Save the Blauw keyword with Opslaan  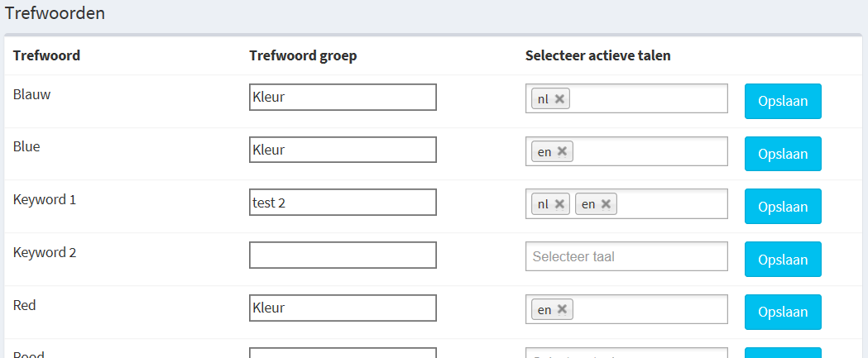tap(783, 101)
